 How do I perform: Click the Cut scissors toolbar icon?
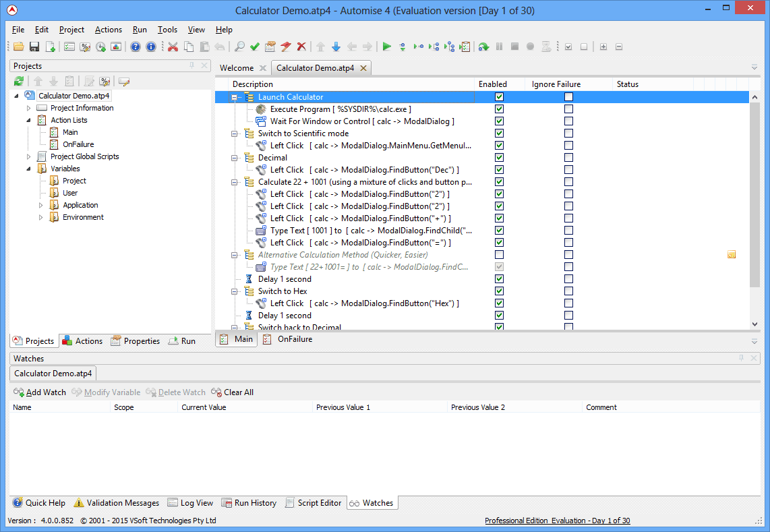tap(173, 47)
